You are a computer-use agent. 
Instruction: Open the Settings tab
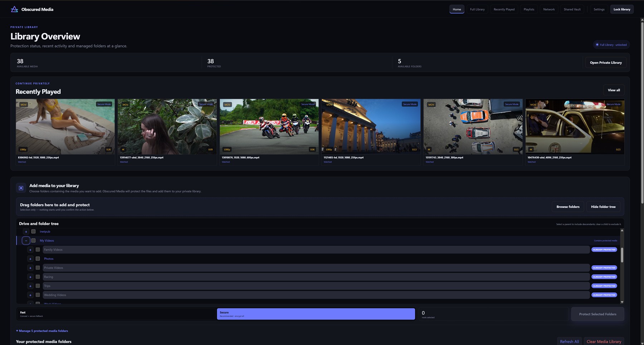[x=599, y=9]
